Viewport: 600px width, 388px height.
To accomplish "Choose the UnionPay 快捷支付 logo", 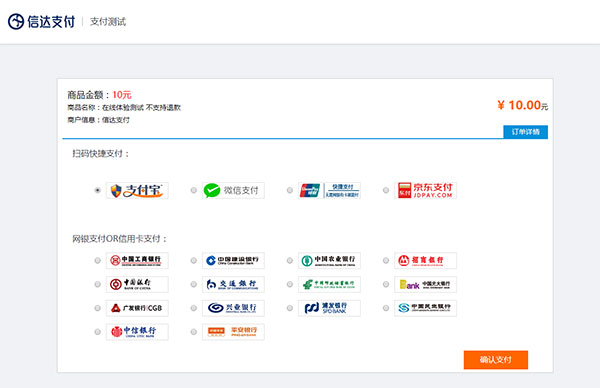I will coord(329,191).
